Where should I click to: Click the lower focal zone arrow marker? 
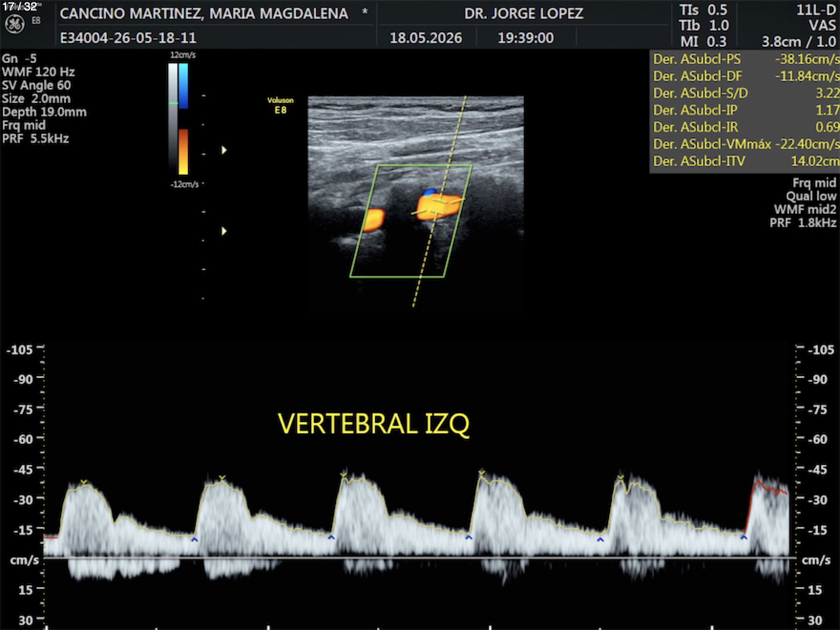click(x=224, y=231)
